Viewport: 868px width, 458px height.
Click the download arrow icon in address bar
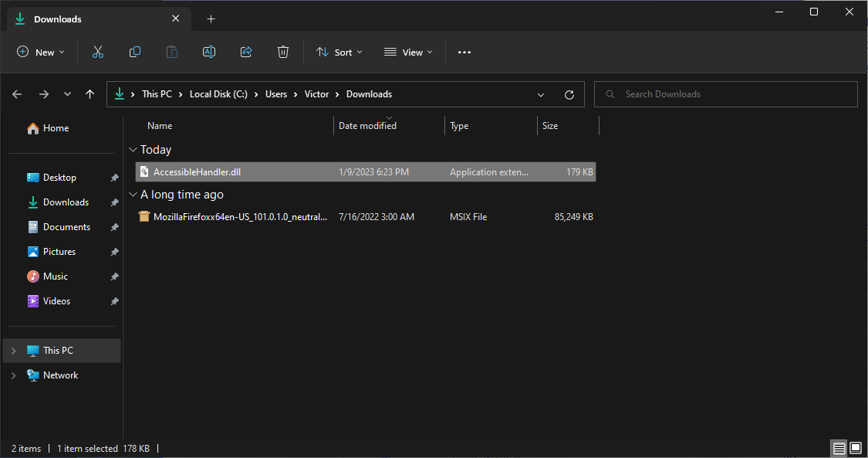(120, 94)
